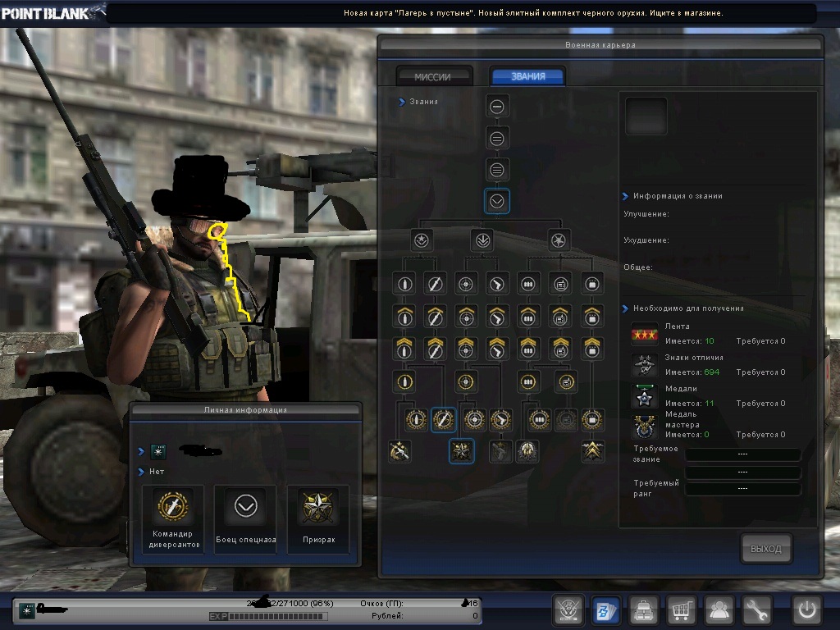The image size is (840, 630).
Task: Open settings with the wrench icon
Action: (757, 611)
